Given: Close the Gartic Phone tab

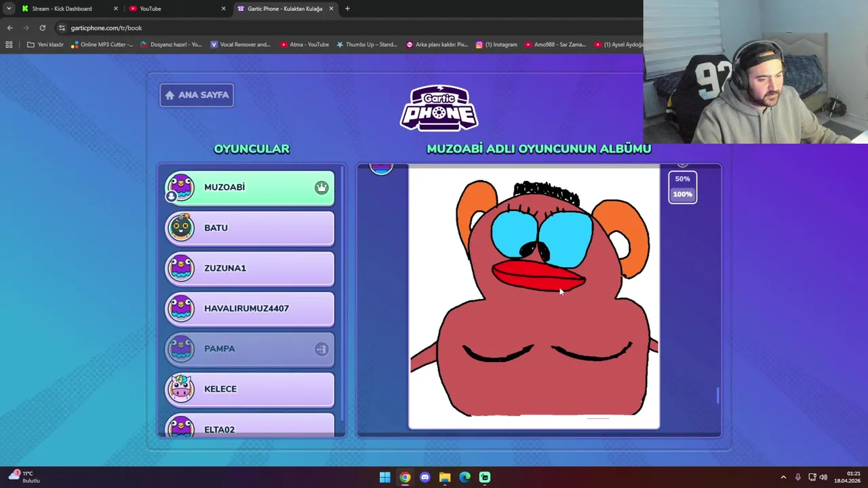Looking at the screenshot, I should [x=331, y=9].
